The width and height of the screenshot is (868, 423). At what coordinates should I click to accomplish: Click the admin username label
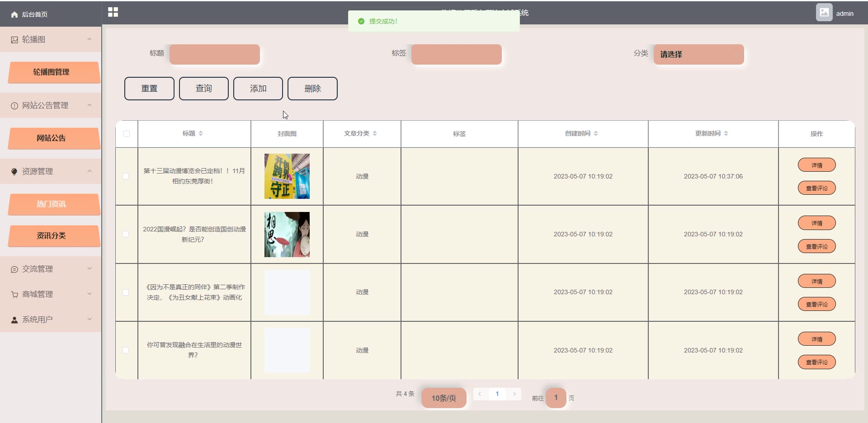[x=844, y=14]
